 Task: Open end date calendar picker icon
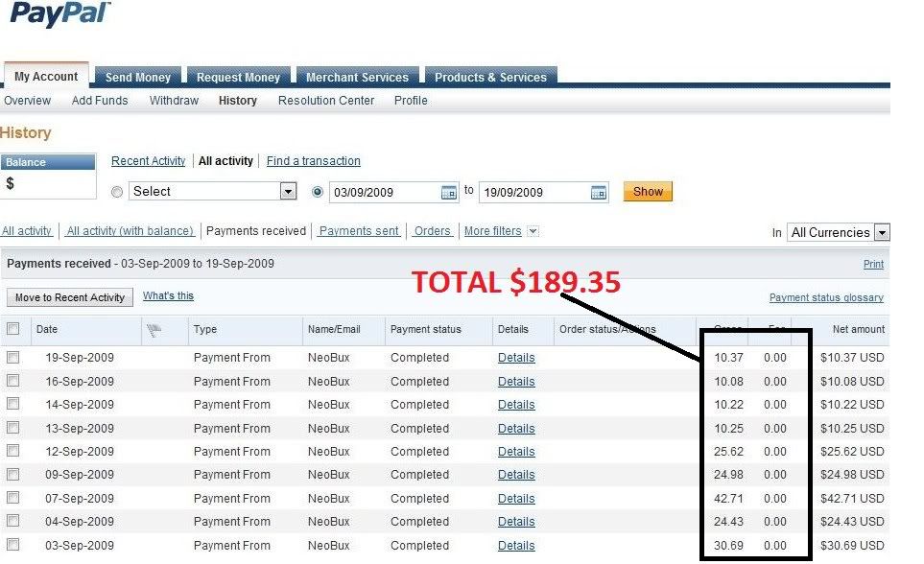598,193
